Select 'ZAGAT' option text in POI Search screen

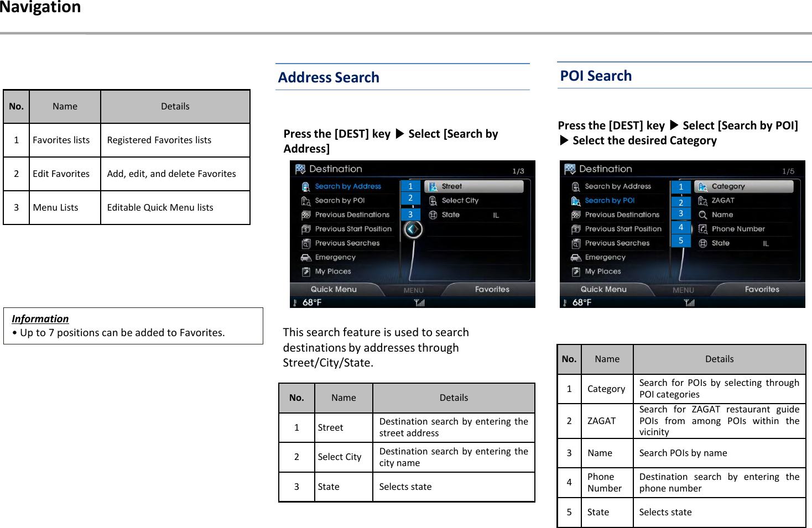[723, 201]
